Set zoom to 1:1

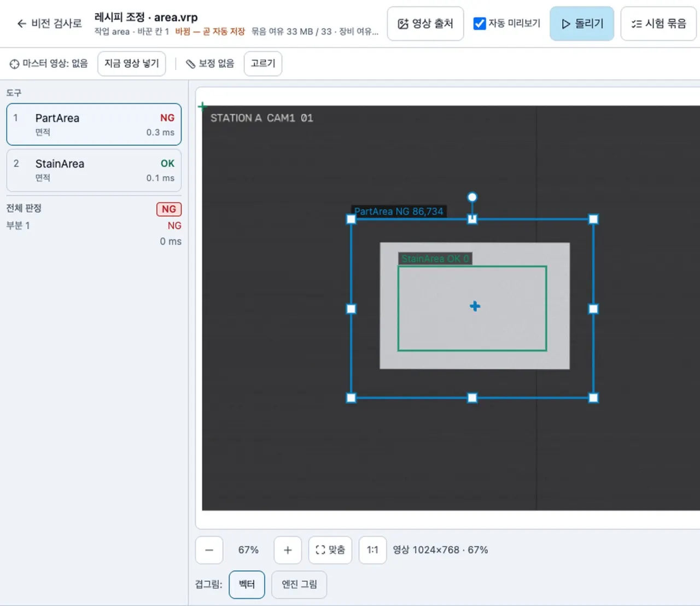(x=372, y=550)
